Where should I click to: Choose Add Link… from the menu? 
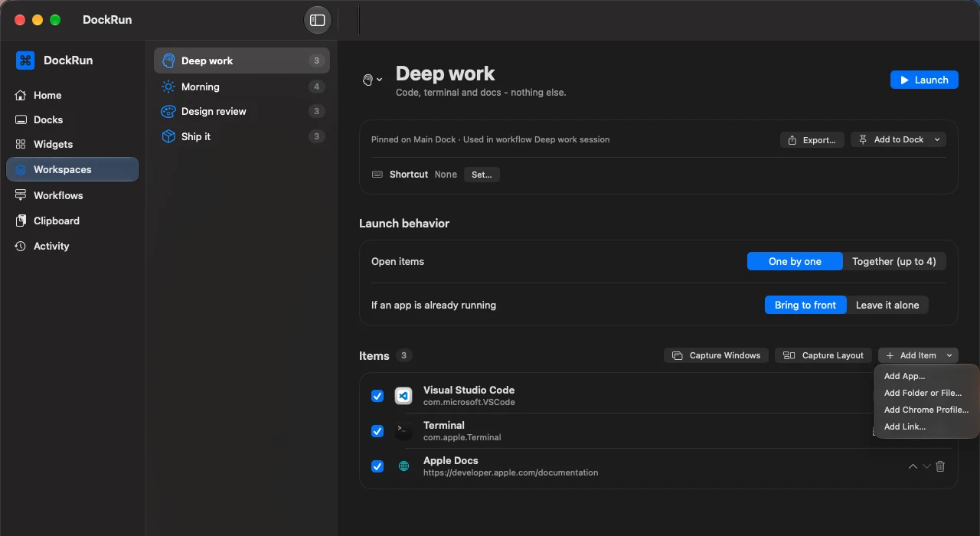(926, 427)
